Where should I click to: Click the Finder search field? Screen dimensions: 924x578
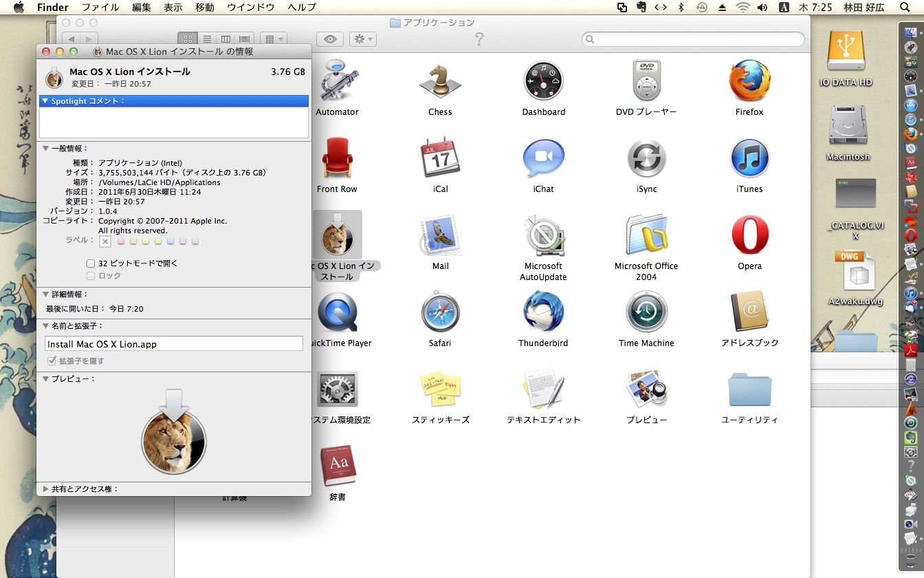coord(693,39)
